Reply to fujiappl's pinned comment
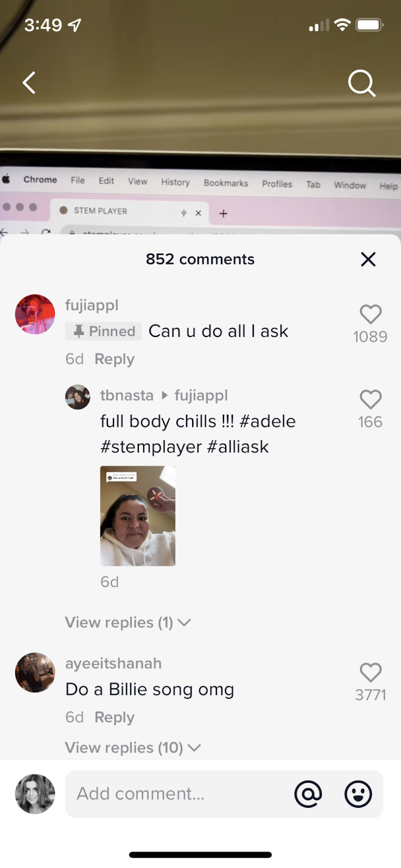The width and height of the screenshot is (401, 868). click(x=114, y=359)
